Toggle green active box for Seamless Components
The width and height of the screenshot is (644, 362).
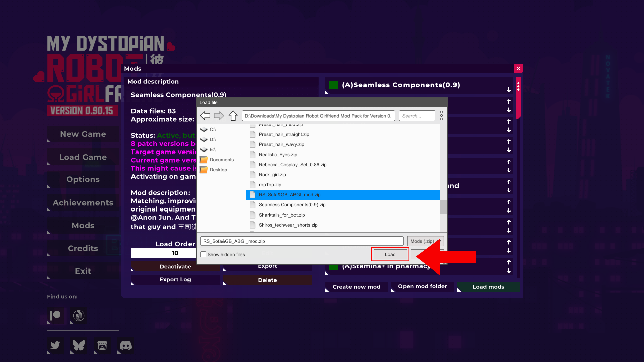click(x=333, y=85)
